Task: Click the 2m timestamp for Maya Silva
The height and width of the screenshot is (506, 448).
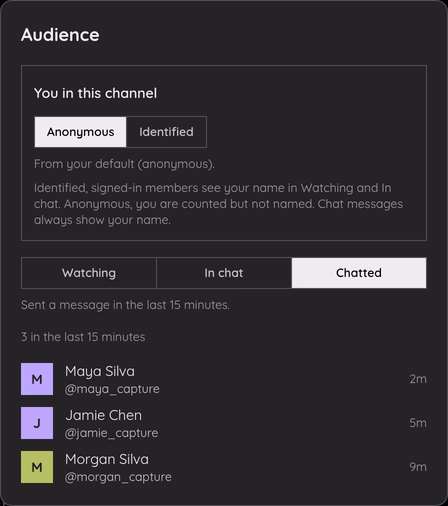Action: [418, 379]
